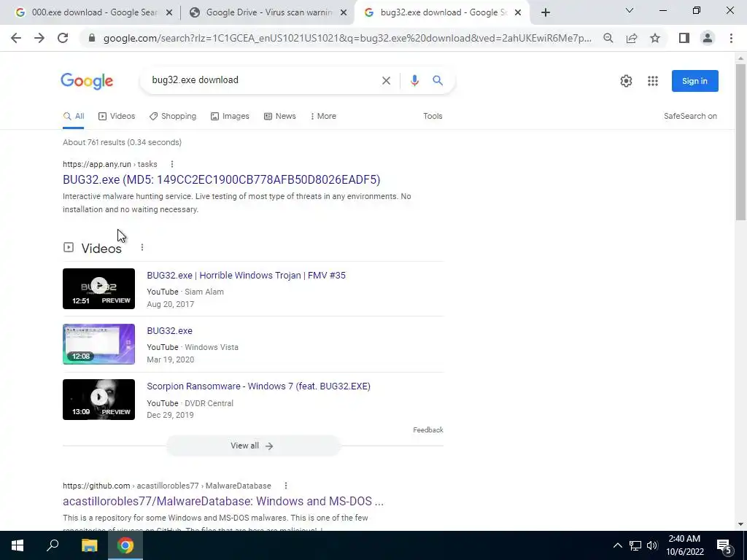
Task: Open Feedback link under videos
Action: coord(427,430)
